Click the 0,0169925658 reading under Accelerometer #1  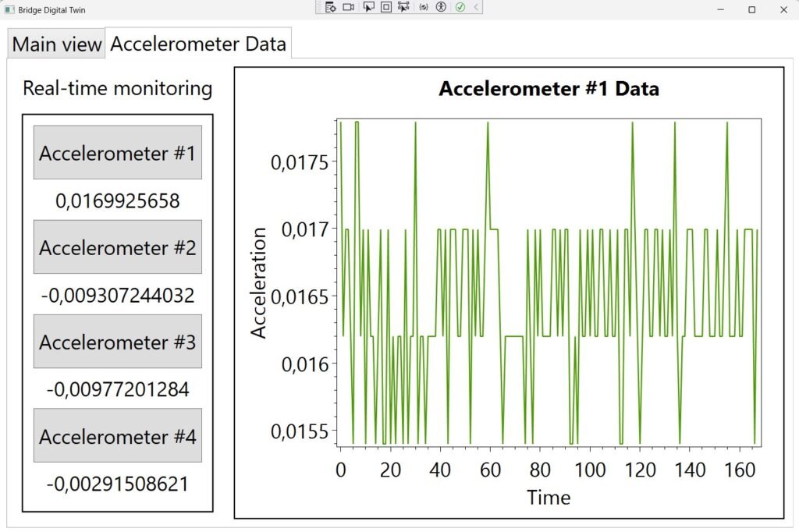(118, 201)
